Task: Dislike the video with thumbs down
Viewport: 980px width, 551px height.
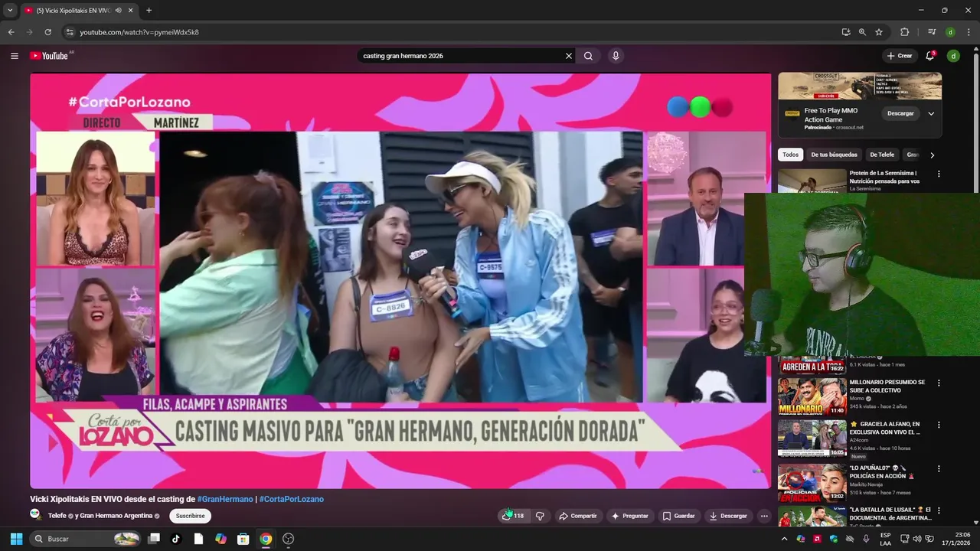Action: tap(540, 516)
